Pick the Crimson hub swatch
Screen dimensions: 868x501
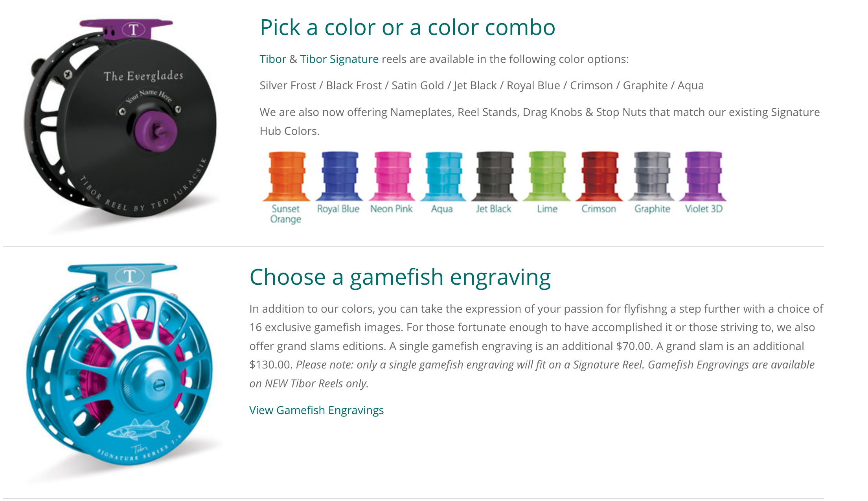(x=600, y=177)
